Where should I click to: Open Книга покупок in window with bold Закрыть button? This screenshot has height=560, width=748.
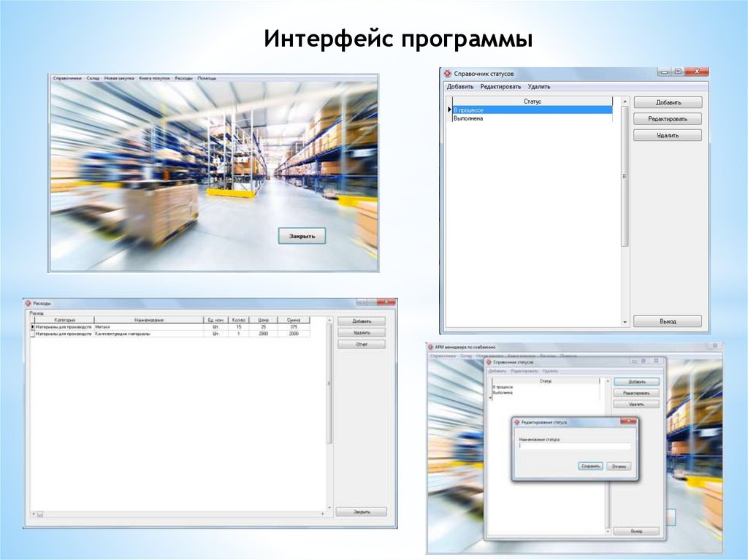click(155, 78)
